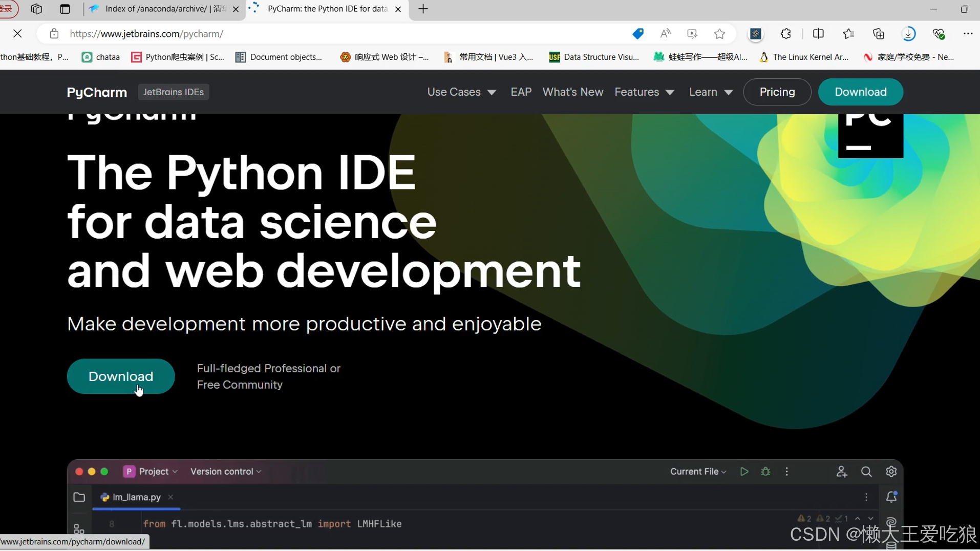Expand the Learn dropdown
This screenshot has height=551, width=980.
click(711, 92)
